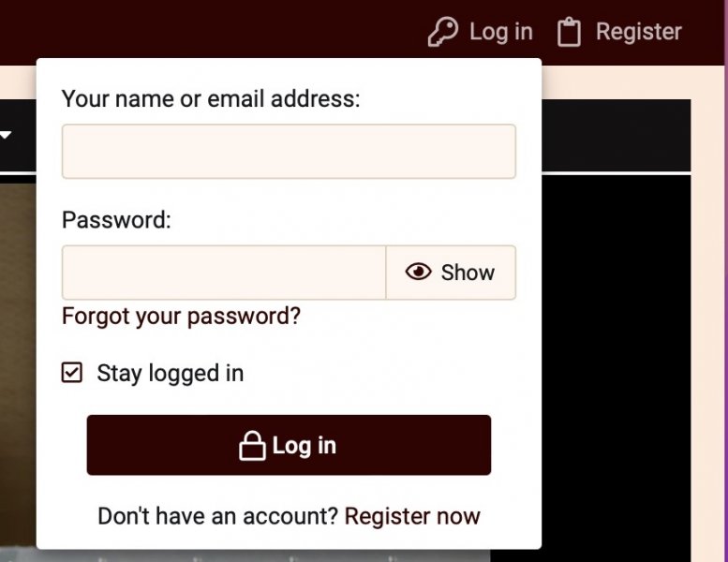The image size is (728, 562).
Task: Click the "Stay logged in" label text
Action: point(170,373)
